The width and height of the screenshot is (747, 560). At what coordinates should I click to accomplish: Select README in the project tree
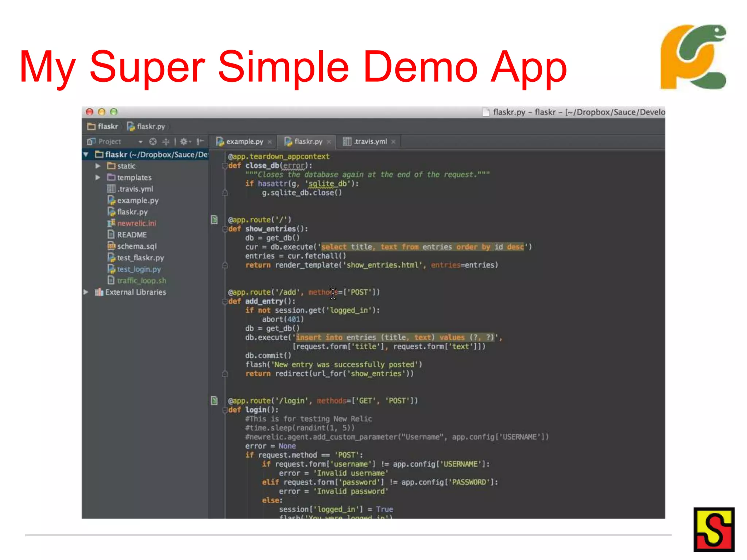coord(127,235)
